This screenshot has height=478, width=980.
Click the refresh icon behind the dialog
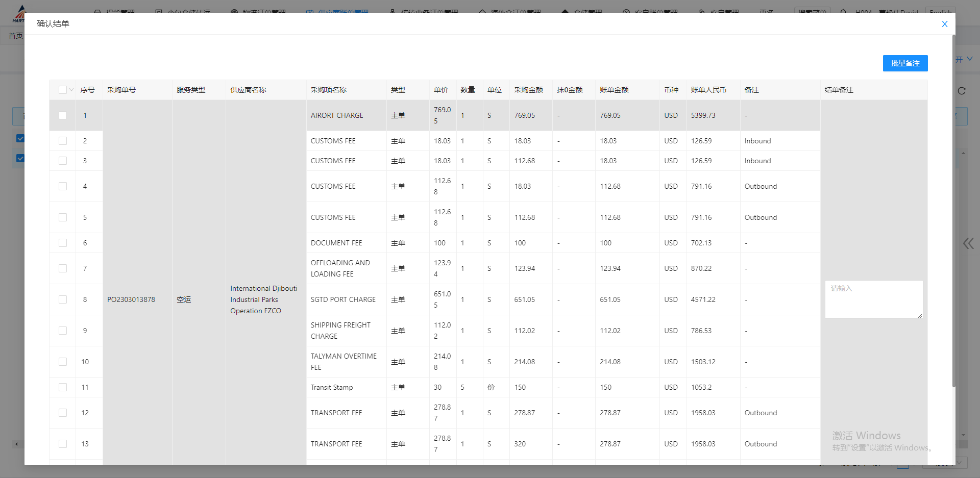point(962,91)
